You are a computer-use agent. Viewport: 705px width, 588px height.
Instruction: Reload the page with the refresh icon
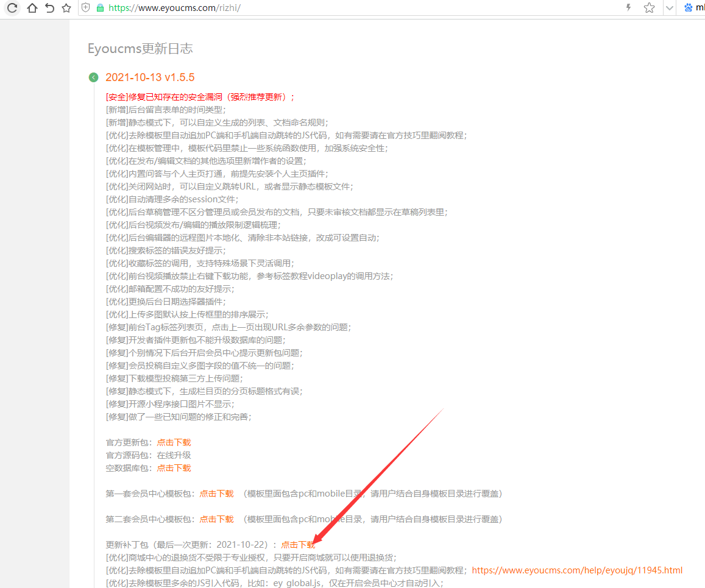(x=12, y=8)
